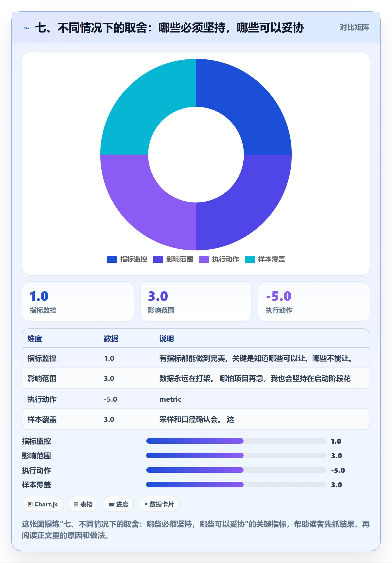Select the -5.0 执行动作 data card
The width and height of the screenshot is (392, 563).
tap(314, 301)
